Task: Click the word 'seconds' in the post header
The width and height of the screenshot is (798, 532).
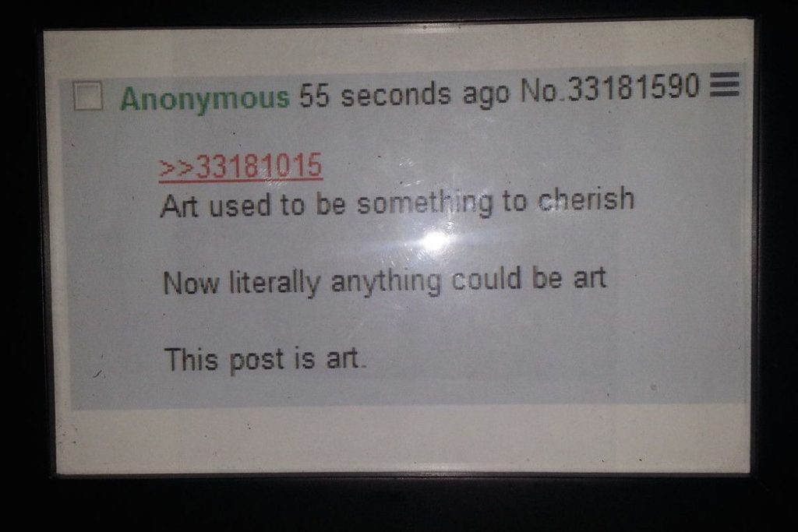Action: click(396, 95)
